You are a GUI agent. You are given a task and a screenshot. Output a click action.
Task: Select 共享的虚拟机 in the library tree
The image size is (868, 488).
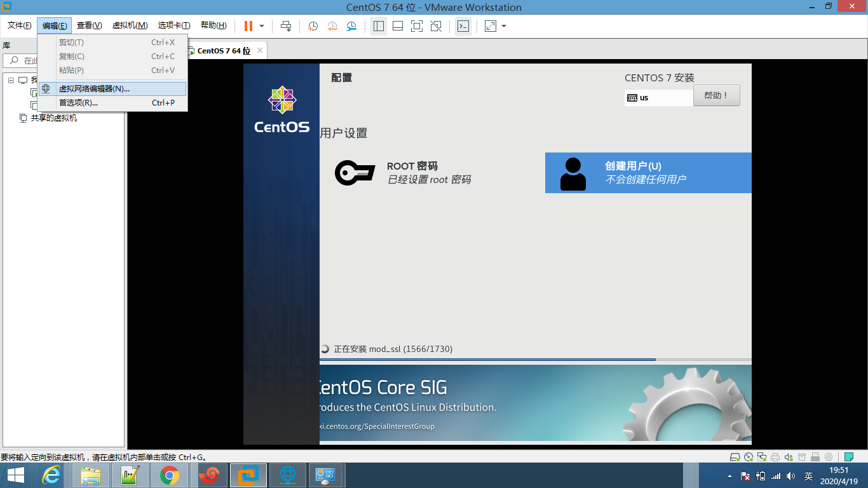(54, 118)
